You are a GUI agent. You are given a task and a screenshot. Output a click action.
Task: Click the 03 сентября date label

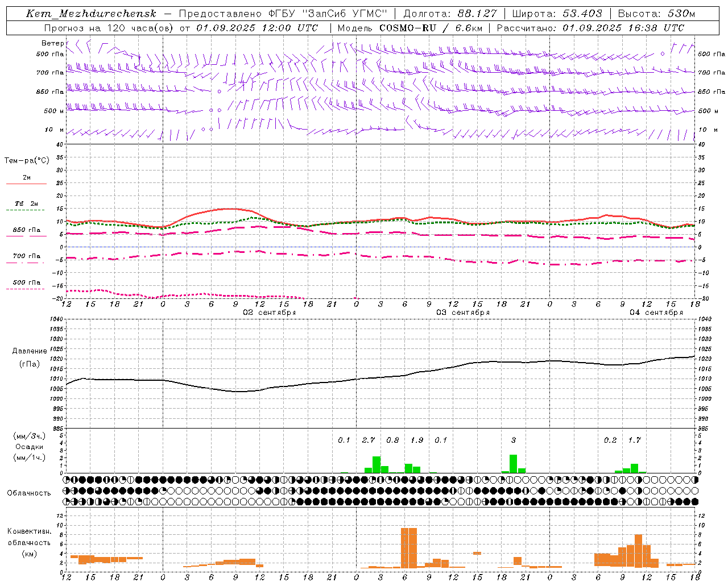click(463, 313)
